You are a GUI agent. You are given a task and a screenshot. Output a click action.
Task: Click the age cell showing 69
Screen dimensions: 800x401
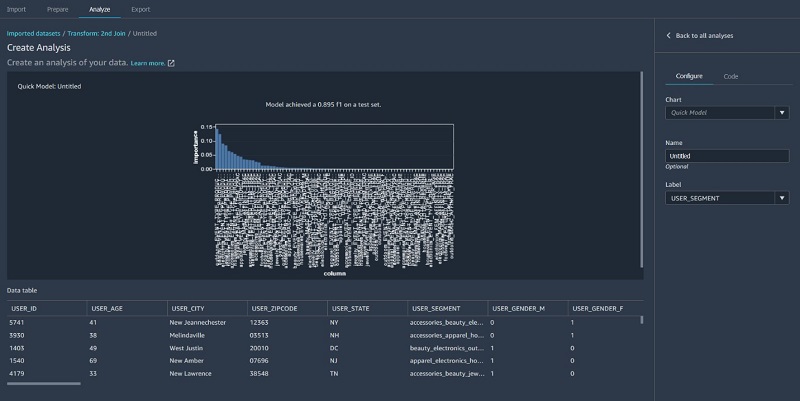[93, 361]
